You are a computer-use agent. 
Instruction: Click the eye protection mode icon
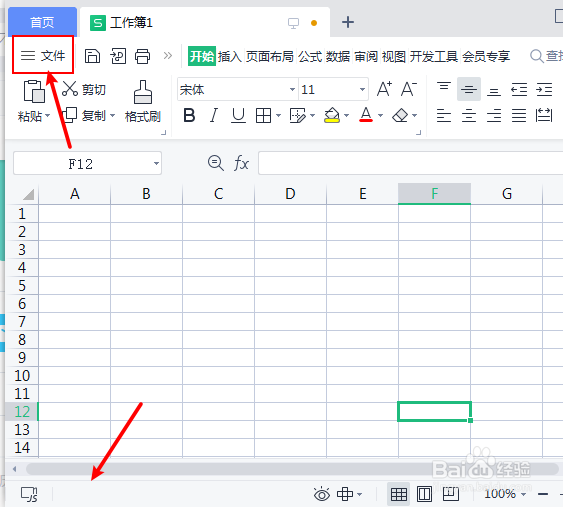[322, 494]
